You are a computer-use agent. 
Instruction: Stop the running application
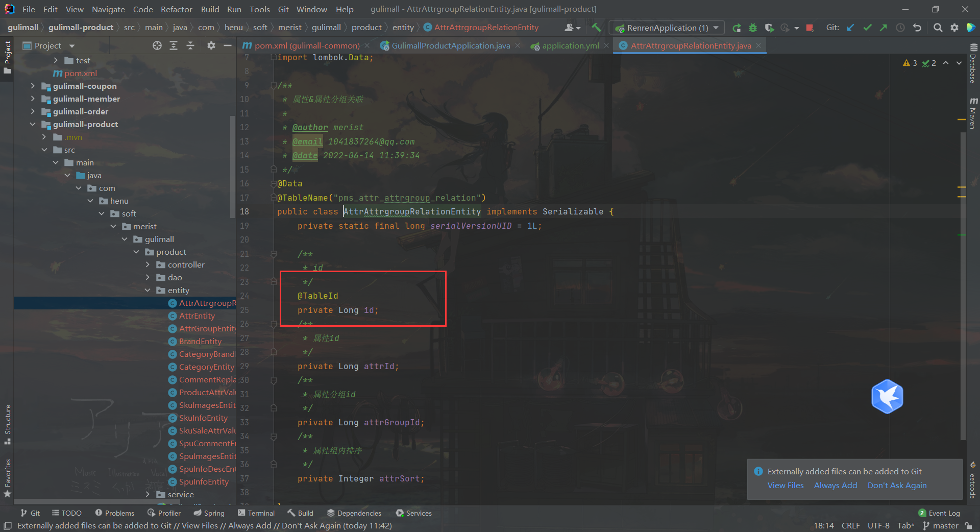point(810,28)
